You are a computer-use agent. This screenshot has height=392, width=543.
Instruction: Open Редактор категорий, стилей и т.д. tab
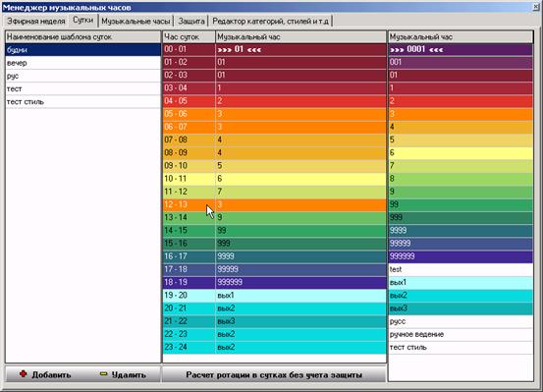tap(270, 22)
